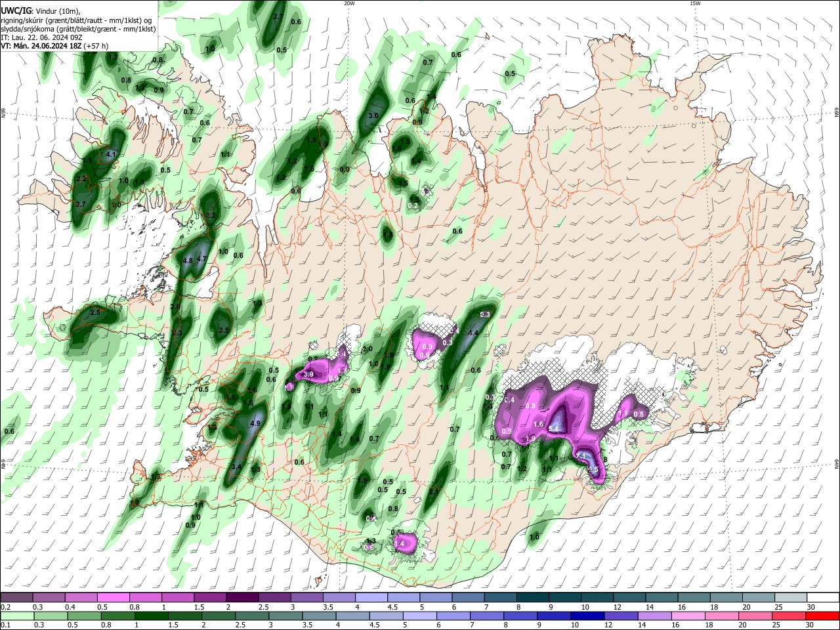Click the "20W" longitude label
Viewport: 840px width, 630px height.
click(x=349, y=3)
